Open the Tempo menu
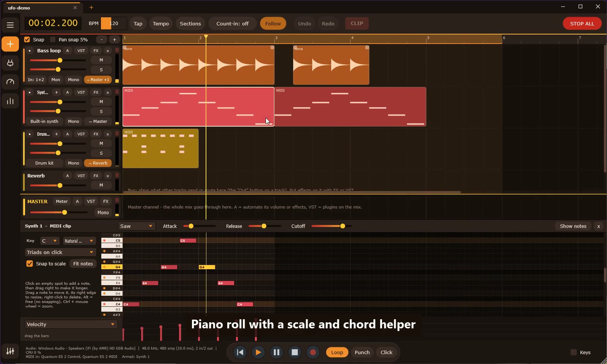Screen dimensions: 607x364 tap(161, 24)
